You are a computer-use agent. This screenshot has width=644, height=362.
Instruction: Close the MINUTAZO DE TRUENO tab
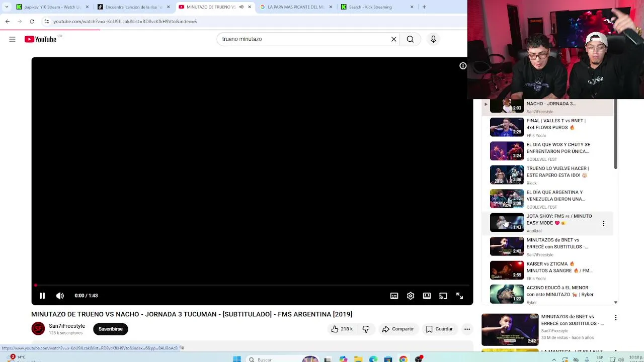249,7
